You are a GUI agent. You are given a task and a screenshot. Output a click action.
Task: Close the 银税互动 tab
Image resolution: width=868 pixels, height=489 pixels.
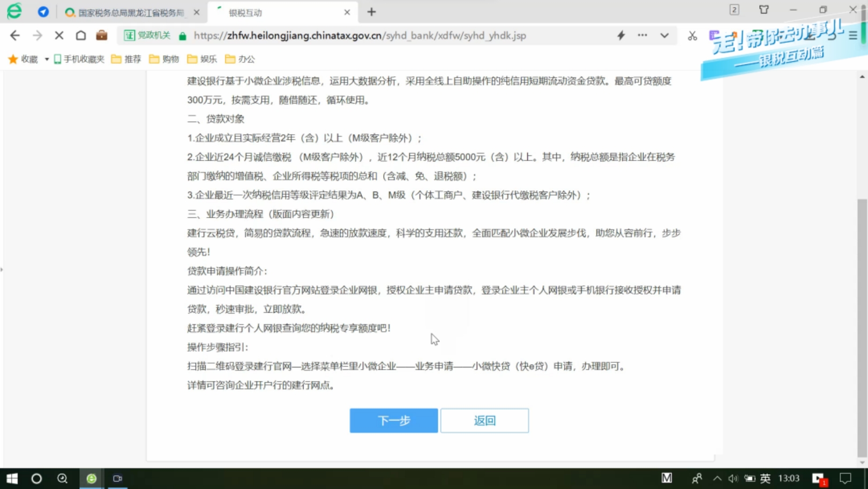347,12
